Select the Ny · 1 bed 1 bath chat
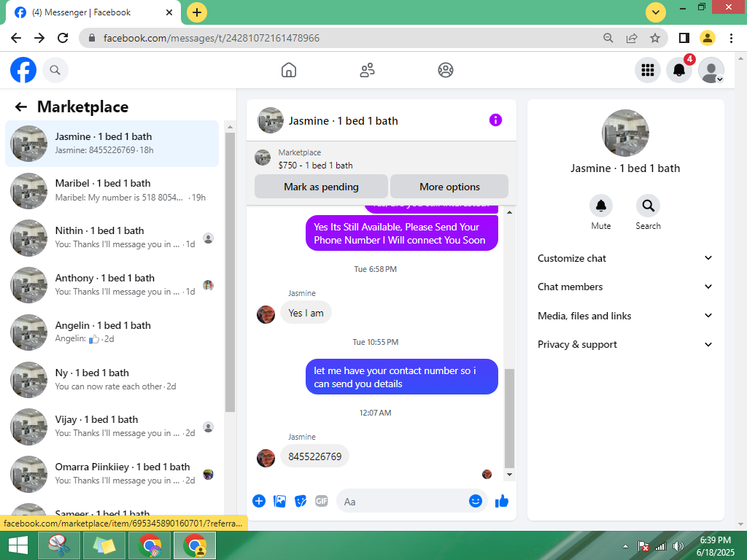 tap(112, 379)
